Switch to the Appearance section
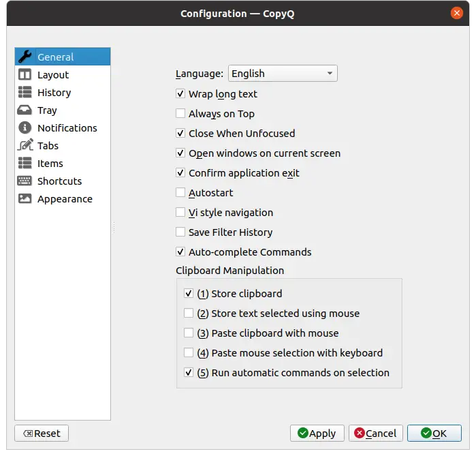Screen dimensions: 476x456 point(63,199)
